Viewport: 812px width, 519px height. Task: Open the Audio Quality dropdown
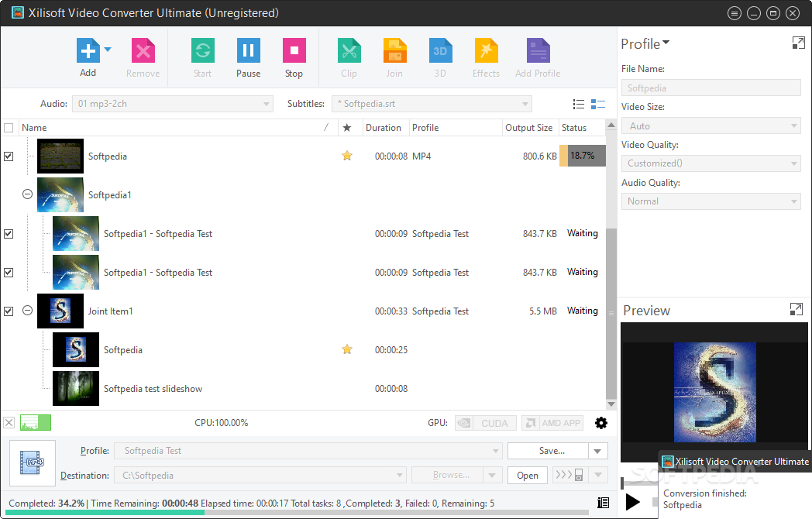tap(711, 201)
